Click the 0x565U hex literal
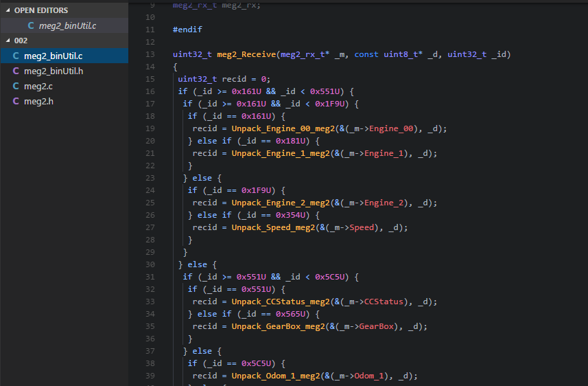The height and width of the screenshot is (386, 588). (291, 314)
